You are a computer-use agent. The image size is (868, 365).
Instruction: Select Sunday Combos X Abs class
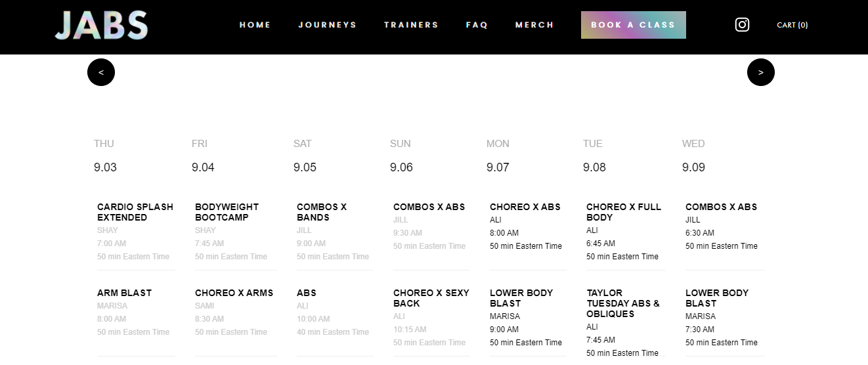[429, 207]
